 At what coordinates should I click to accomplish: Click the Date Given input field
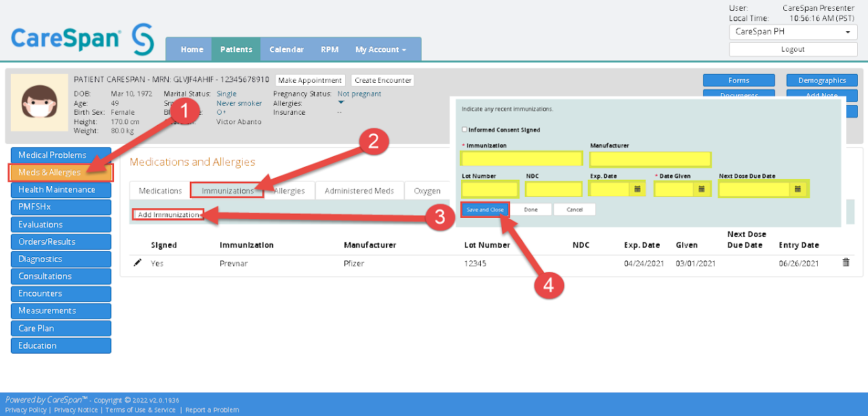(x=675, y=189)
